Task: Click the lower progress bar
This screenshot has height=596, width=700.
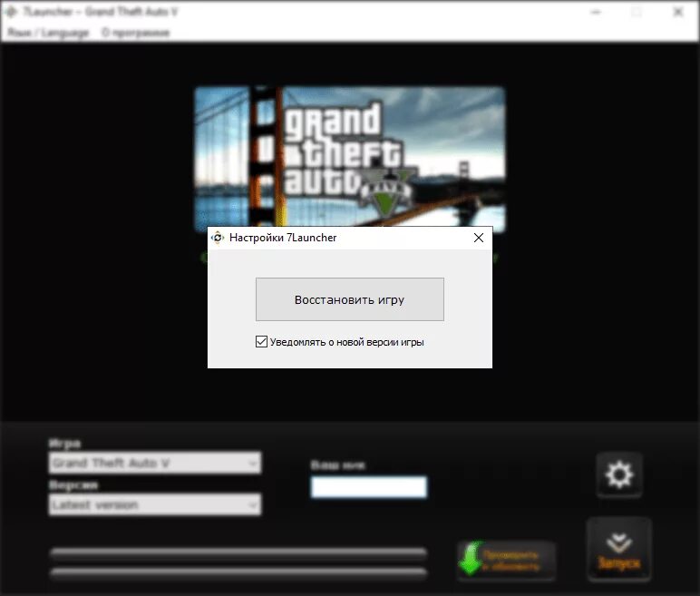Action: pyautogui.click(x=238, y=572)
